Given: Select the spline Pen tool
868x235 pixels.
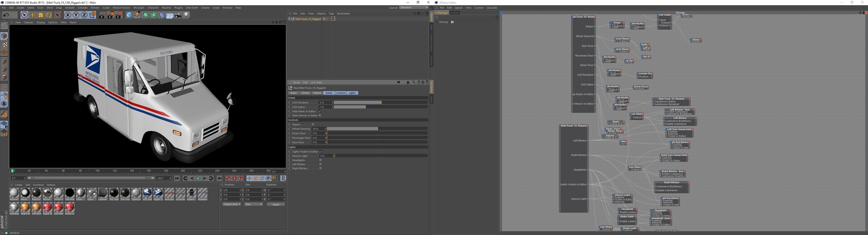Looking at the screenshot, I should coord(137,15).
